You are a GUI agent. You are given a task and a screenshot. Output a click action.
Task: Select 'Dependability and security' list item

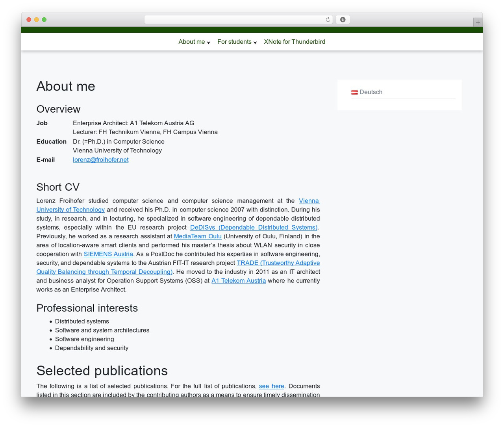pos(92,348)
